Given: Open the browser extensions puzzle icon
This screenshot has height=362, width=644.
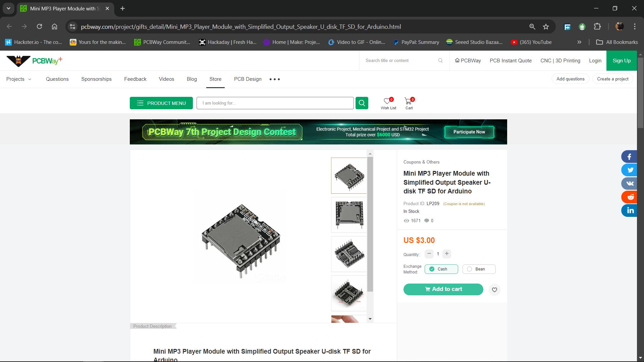Looking at the screenshot, I should (x=597, y=27).
